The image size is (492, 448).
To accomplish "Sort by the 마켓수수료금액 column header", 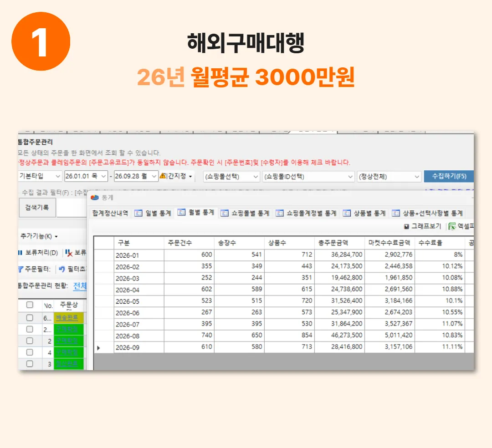I will point(389,243).
